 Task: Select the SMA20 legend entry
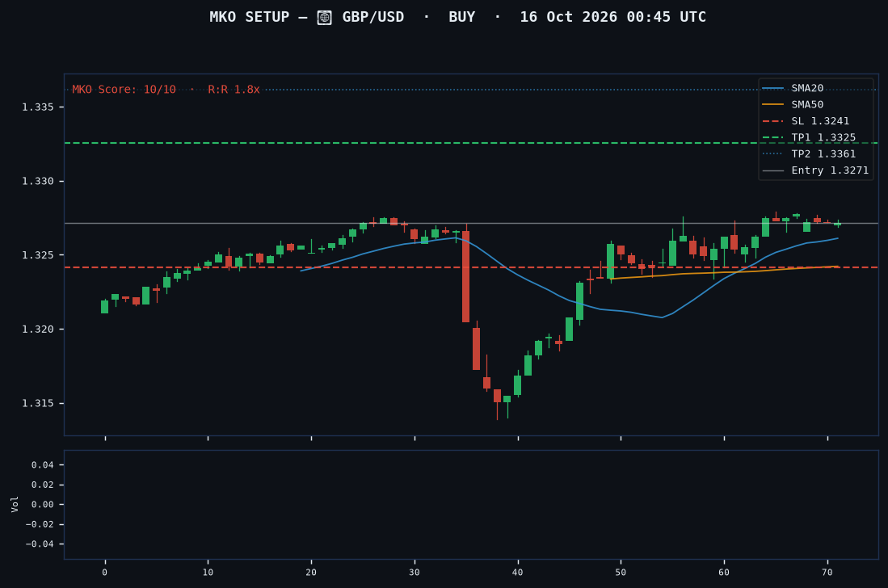[793, 88]
